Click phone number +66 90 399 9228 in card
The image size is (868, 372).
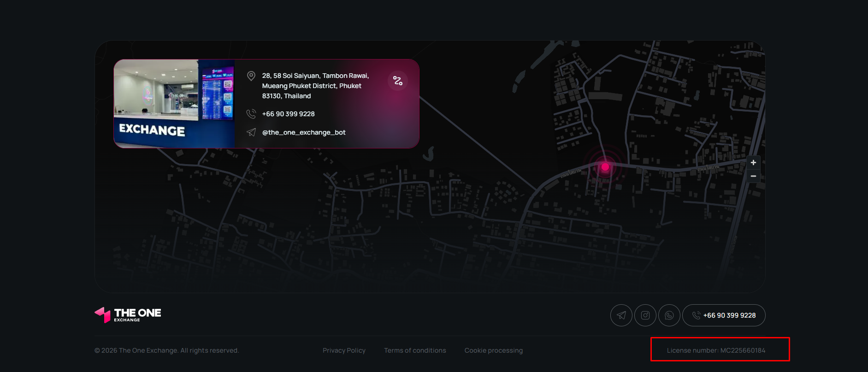point(289,114)
